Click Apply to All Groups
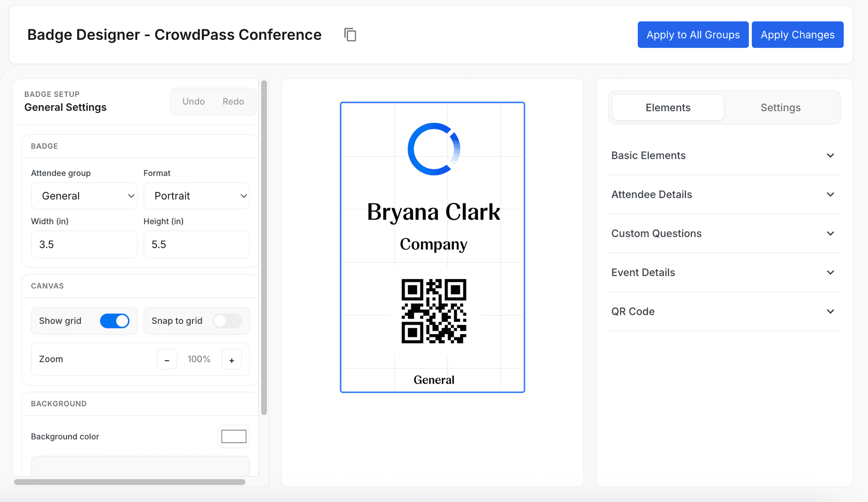868x502 pixels. [x=693, y=34]
